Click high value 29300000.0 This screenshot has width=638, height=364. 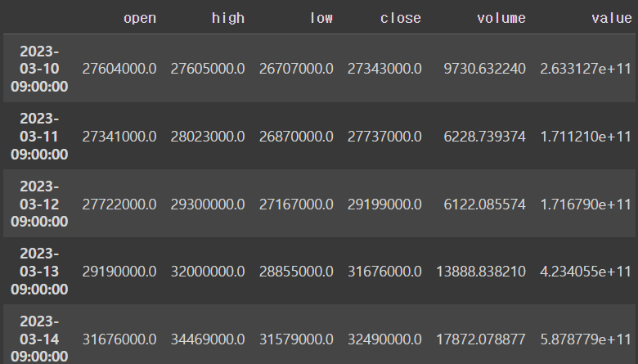click(208, 204)
